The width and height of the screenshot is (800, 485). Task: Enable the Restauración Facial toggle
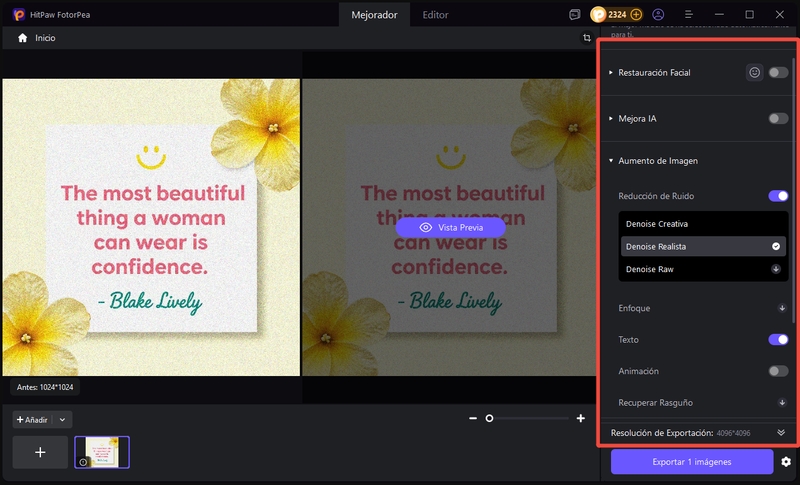pos(778,73)
